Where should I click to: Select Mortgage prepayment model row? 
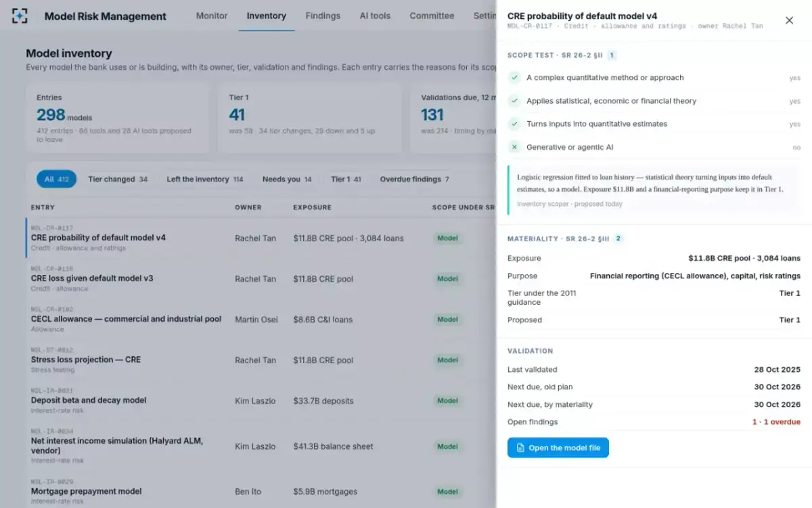pos(261,491)
